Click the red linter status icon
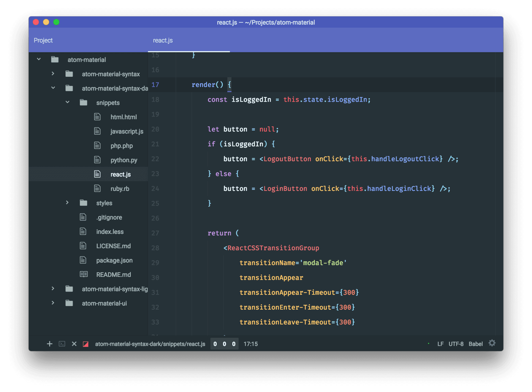The height and width of the screenshot is (392, 532). [x=86, y=344]
